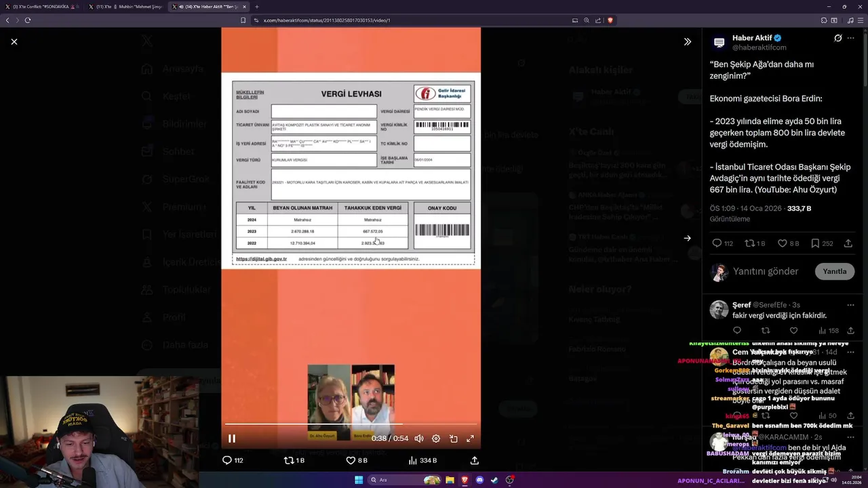Share the page URL from address bar
868x488 pixels.
coord(598,20)
